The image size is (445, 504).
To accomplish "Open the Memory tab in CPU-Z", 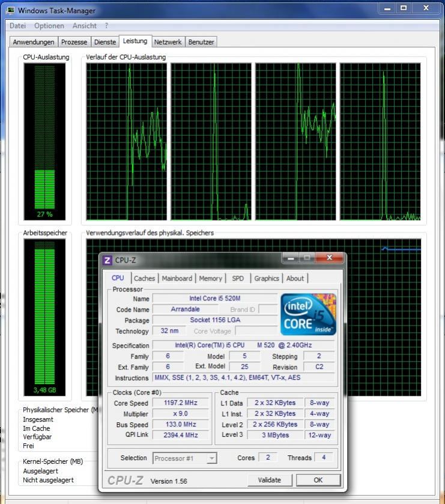I will pos(210,278).
